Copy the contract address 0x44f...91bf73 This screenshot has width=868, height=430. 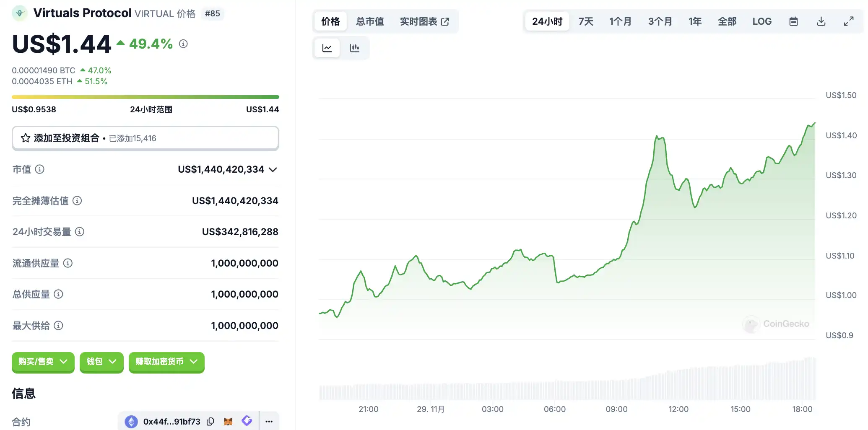(x=211, y=421)
